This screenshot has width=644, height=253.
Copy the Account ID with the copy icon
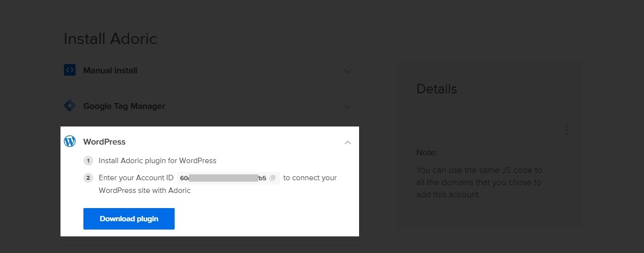[x=272, y=178]
